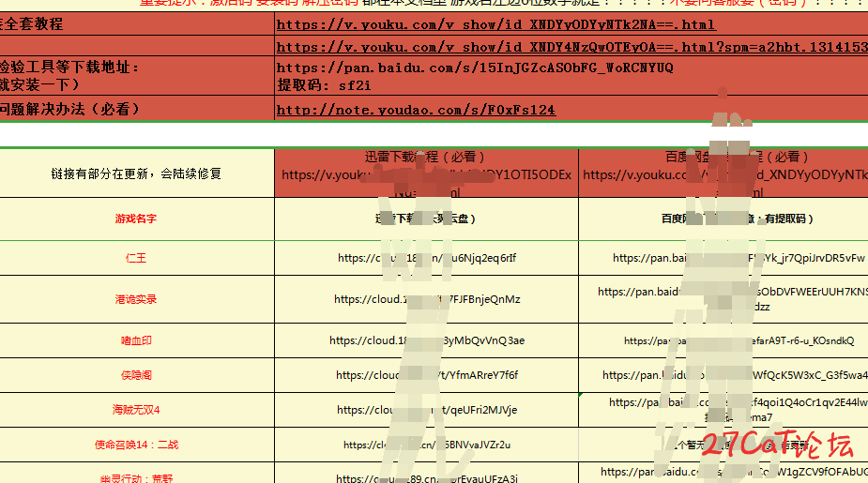This screenshot has width=868, height=483.
Task: Select the game name 仁王
Action: point(136,258)
